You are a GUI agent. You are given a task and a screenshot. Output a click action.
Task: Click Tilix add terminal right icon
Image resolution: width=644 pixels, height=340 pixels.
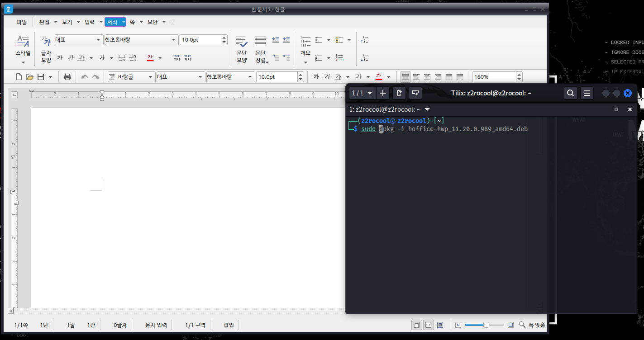(x=399, y=93)
